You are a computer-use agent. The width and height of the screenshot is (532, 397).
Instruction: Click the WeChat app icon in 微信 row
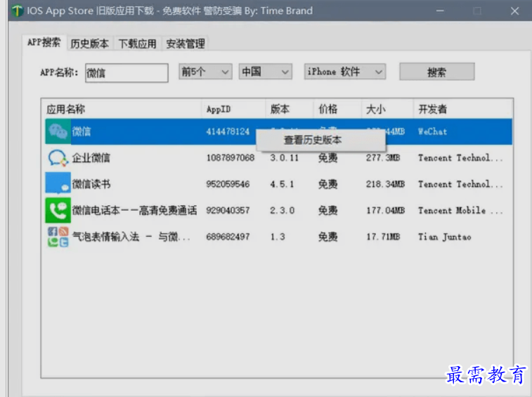(58, 131)
